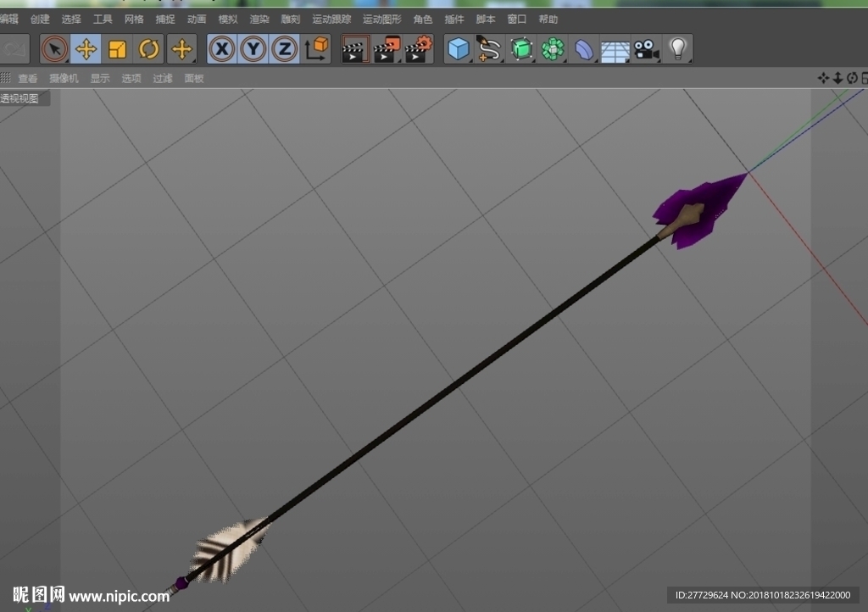Click the 透视视图 viewport label
Screen dimensions: 868x612
[20, 98]
